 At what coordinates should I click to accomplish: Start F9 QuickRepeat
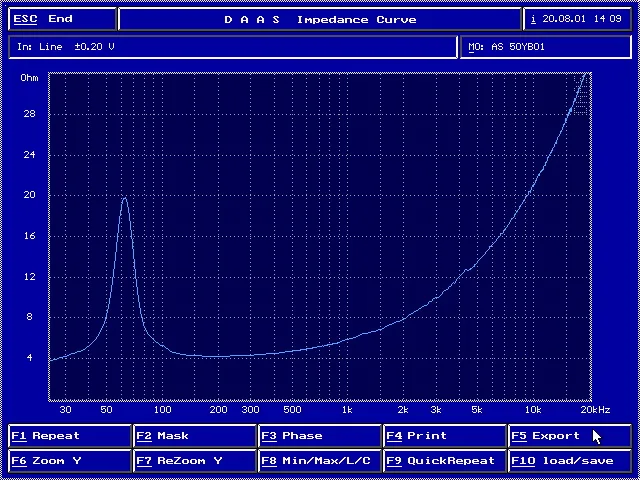pos(444,461)
